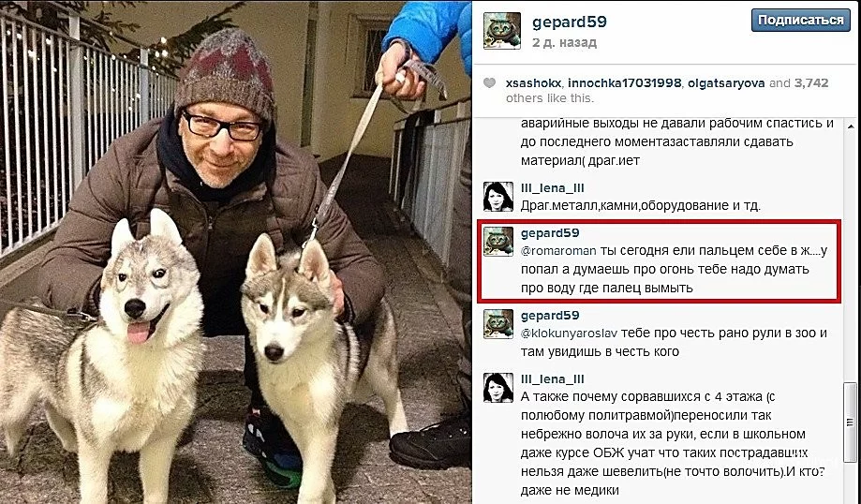The height and width of the screenshot is (504, 861).
Task: Click the comments scrollbar up arrow
Action: point(851,126)
